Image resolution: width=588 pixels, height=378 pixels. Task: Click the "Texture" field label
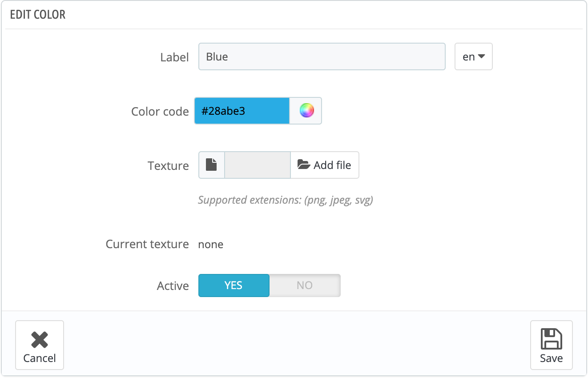coord(168,166)
